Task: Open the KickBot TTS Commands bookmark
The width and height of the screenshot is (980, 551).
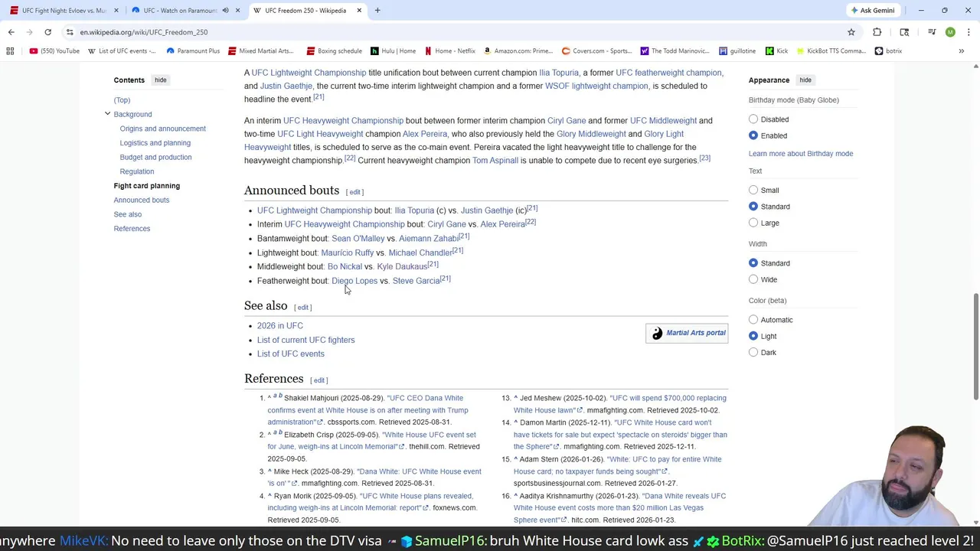Action: [x=831, y=51]
